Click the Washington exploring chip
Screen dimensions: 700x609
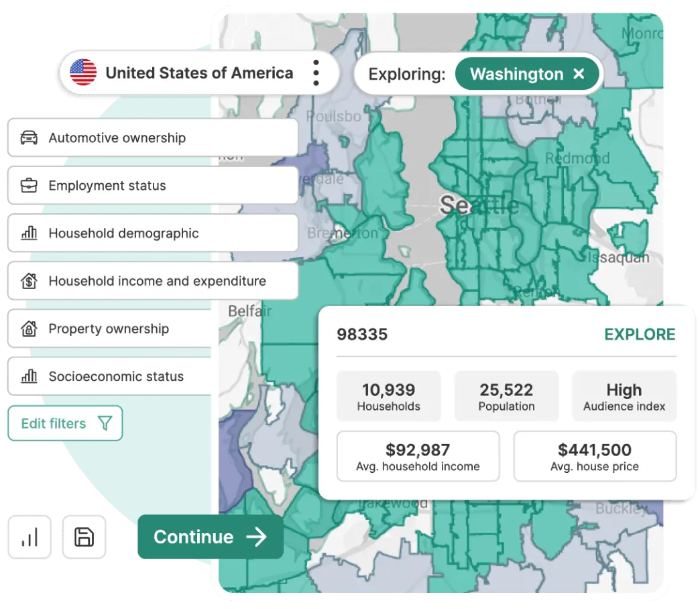tap(527, 74)
